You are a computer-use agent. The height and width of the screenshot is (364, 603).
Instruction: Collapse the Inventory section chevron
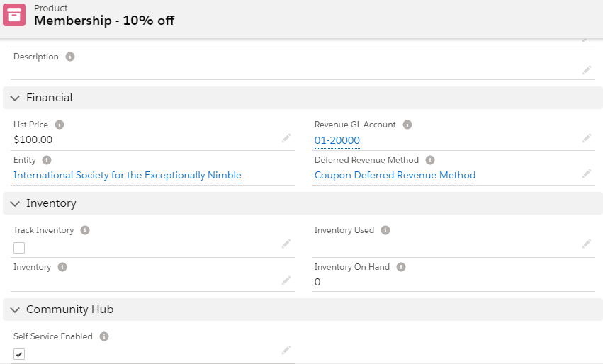pyautogui.click(x=15, y=203)
